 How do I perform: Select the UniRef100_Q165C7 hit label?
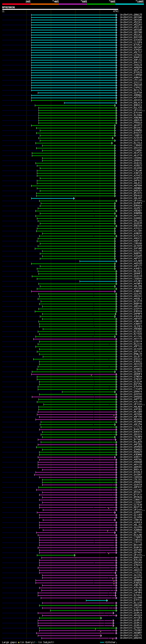(x=131, y=208)
